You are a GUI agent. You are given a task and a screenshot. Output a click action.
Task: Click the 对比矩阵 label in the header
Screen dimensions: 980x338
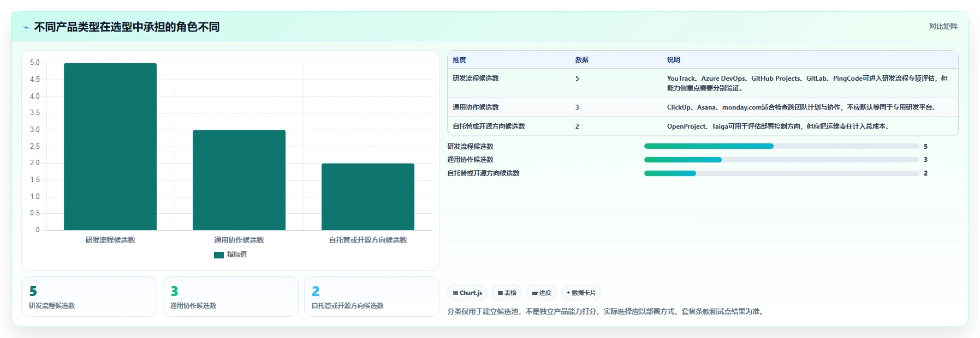pos(943,26)
